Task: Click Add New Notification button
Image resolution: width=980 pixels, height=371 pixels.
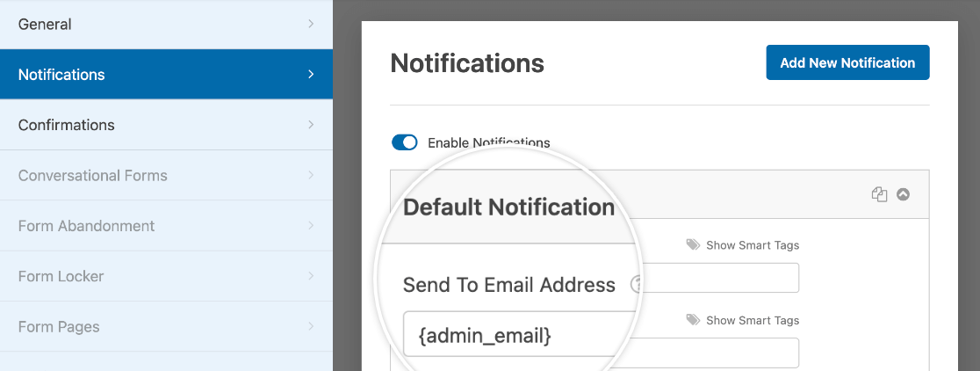Action: [x=847, y=62]
